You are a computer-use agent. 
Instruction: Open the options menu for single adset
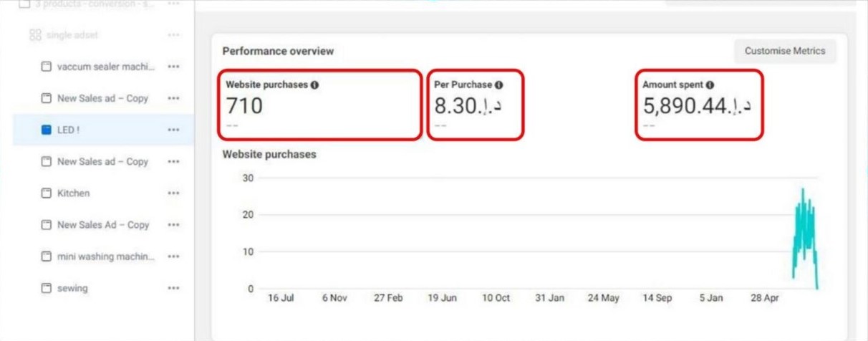[x=173, y=35]
